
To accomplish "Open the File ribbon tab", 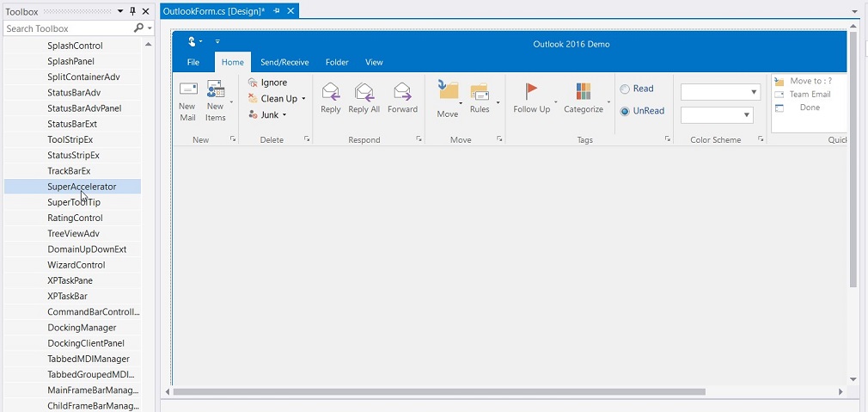I will 193,62.
